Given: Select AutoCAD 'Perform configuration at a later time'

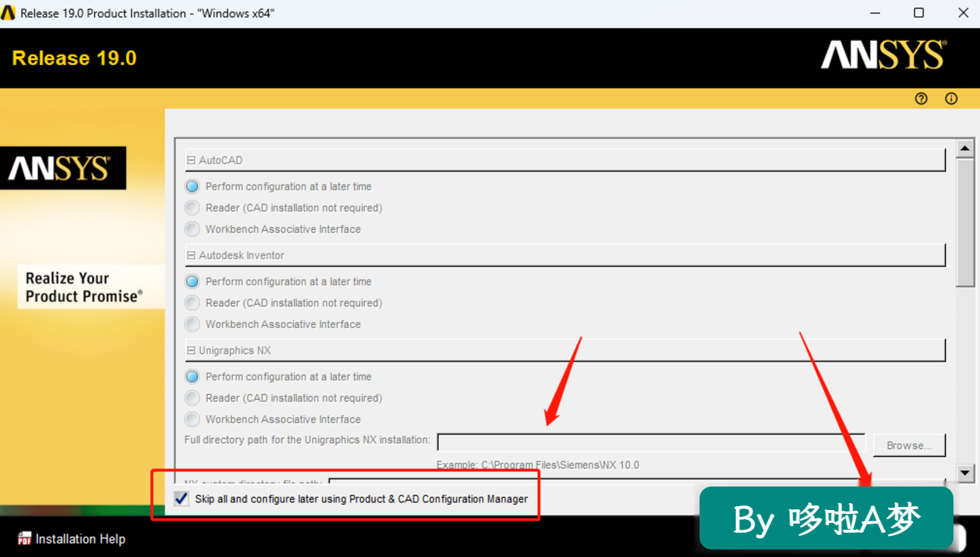Looking at the screenshot, I should 193,186.
